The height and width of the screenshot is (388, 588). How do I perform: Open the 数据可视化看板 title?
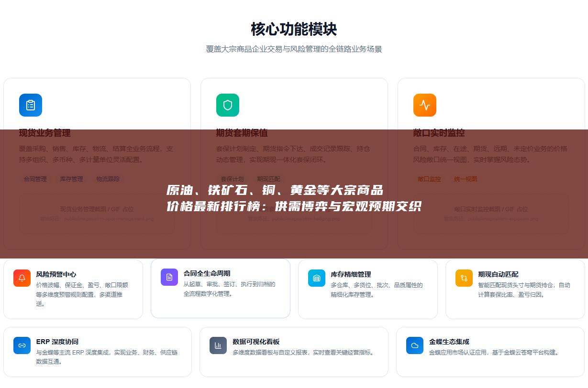(256, 342)
